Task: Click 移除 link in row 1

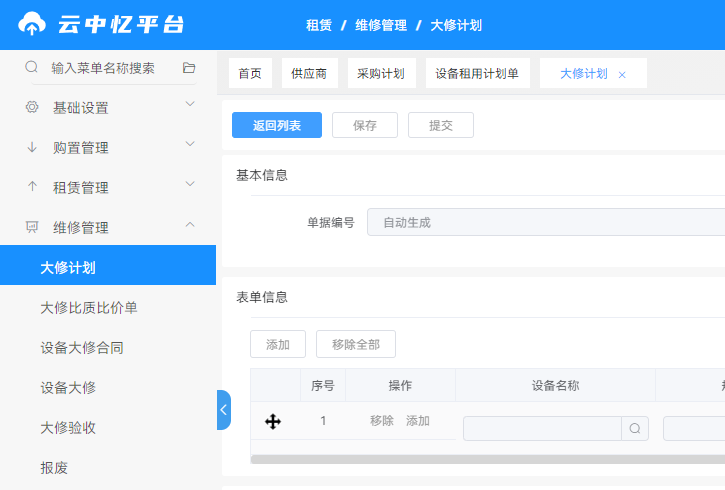Action: coord(382,421)
